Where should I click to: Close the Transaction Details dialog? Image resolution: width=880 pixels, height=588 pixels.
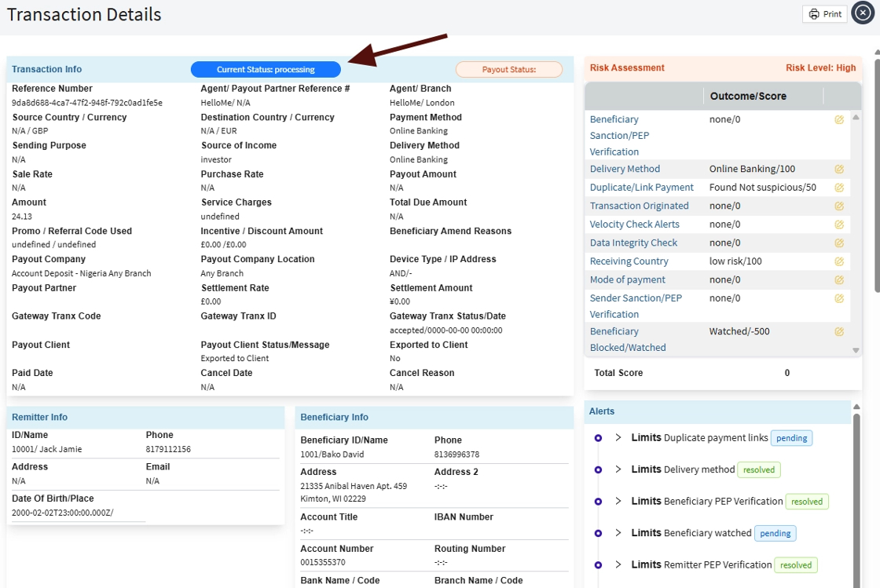pos(862,13)
